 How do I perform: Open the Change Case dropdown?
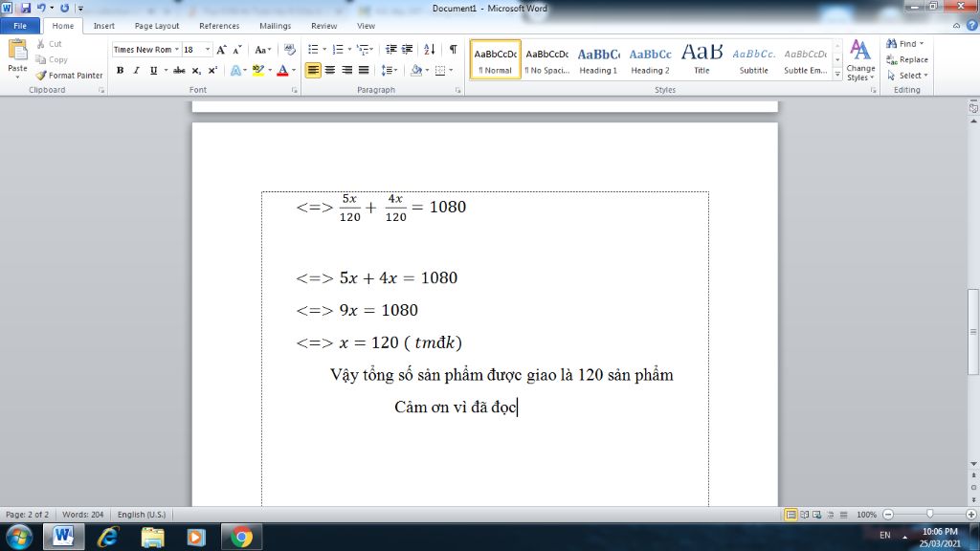pyautogui.click(x=262, y=50)
